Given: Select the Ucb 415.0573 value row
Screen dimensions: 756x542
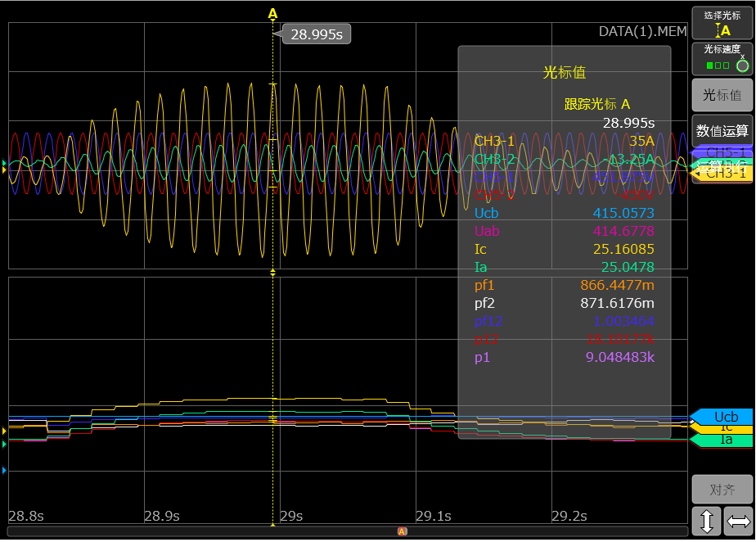Looking at the screenshot, I should (564, 213).
